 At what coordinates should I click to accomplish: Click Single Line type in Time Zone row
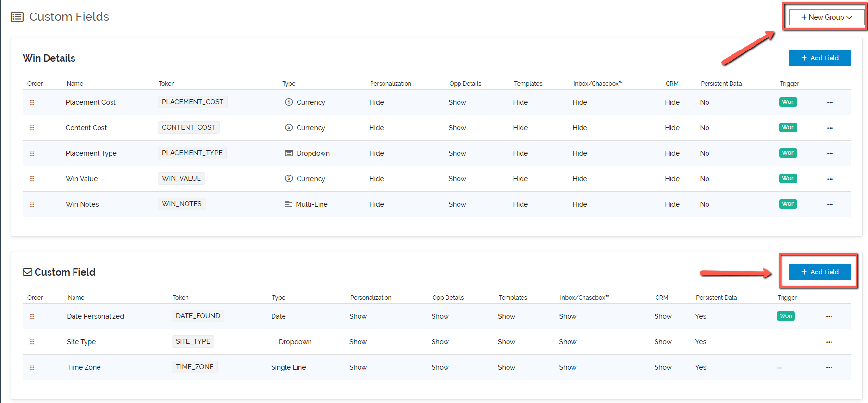(288, 367)
